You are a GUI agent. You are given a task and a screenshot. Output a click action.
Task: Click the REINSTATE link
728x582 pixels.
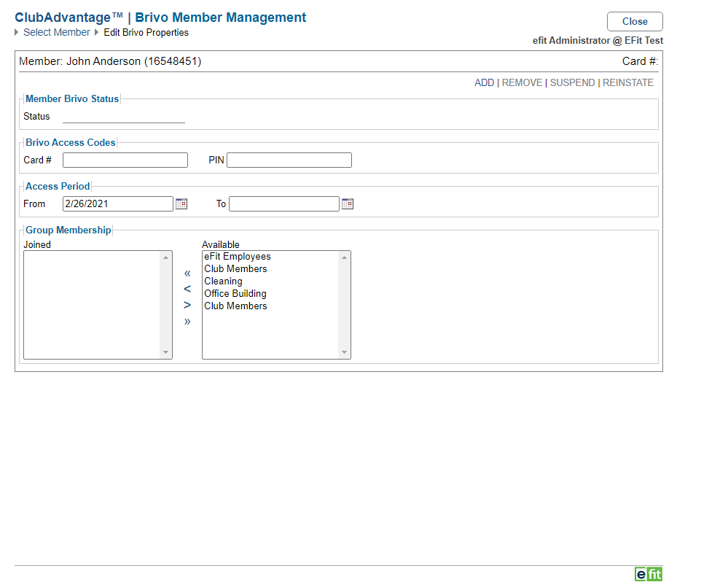[627, 82]
